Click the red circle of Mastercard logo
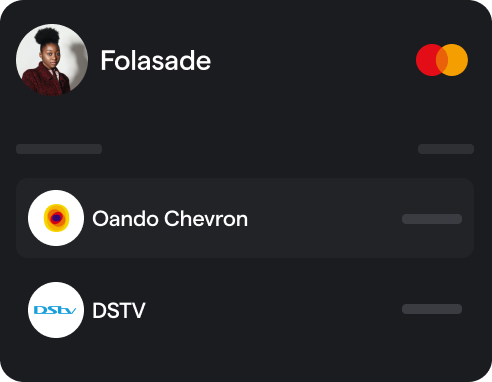The height and width of the screenshot is (382, 492). tap(426, 60)
